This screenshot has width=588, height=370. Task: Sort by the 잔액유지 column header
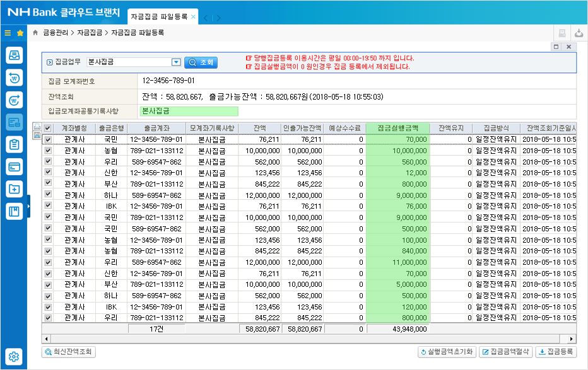(451, 128)
